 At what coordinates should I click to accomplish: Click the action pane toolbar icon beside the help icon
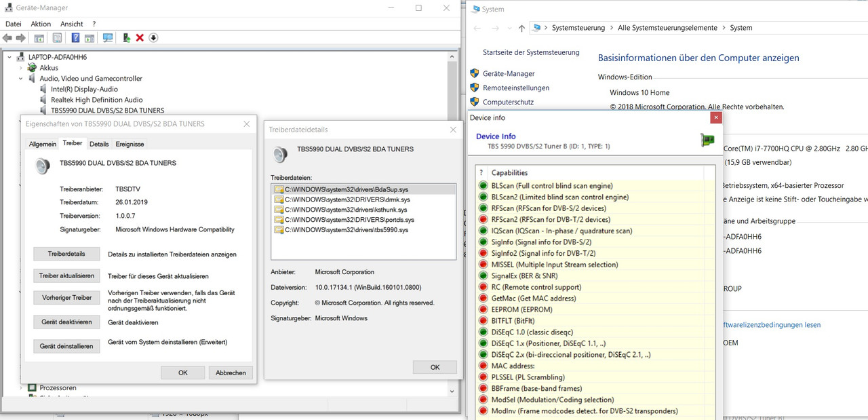coord(89,38)
